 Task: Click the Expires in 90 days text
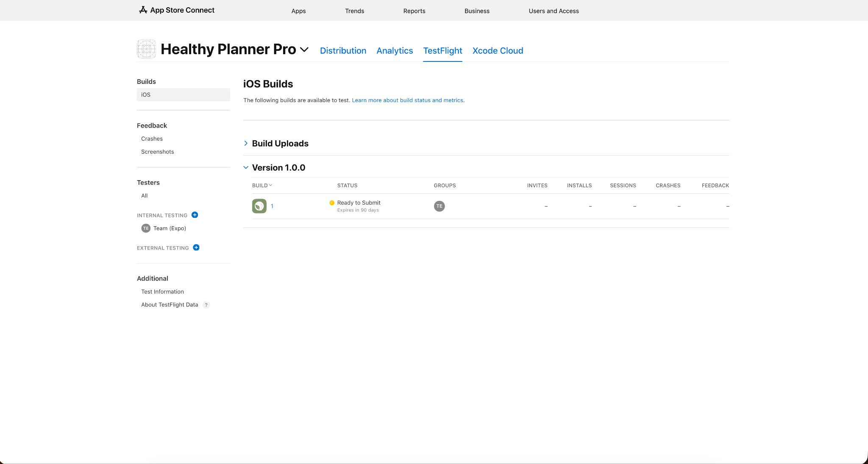pos(358,210)
